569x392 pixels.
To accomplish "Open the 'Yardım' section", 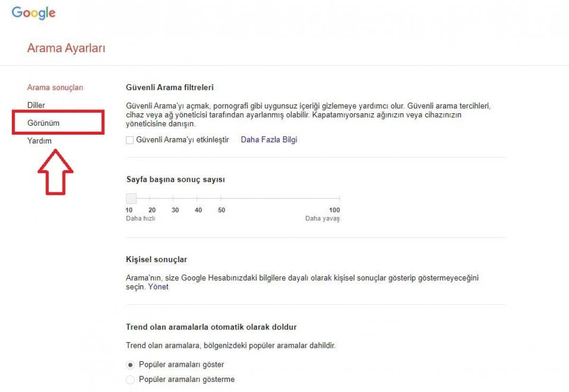I will point(40,141).
